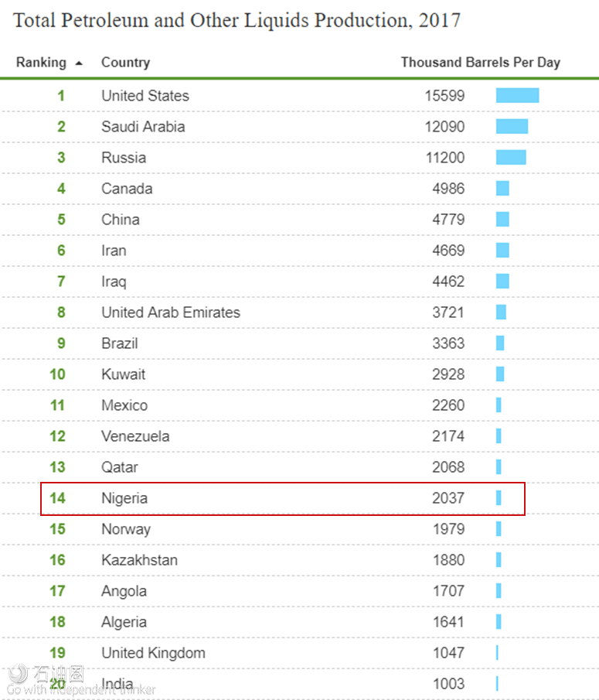Click the blue bar for Russia

511,158
